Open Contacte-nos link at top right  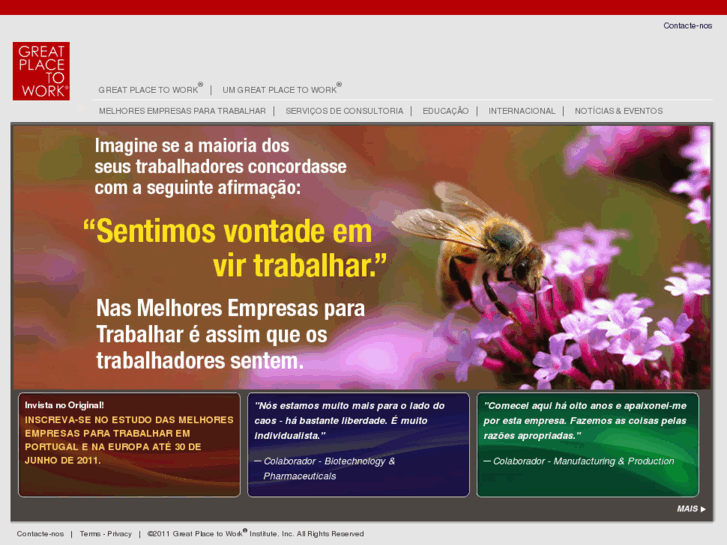pos(687,26)
